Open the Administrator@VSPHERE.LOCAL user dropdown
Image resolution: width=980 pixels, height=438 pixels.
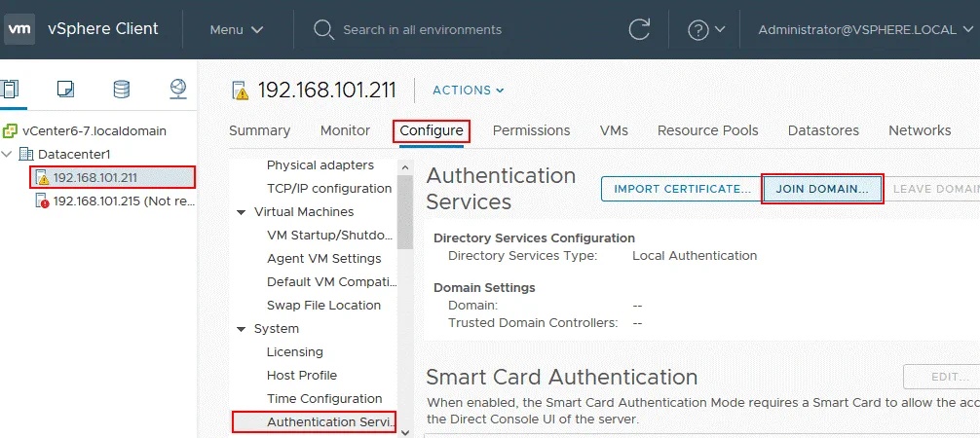pos(865,29)
